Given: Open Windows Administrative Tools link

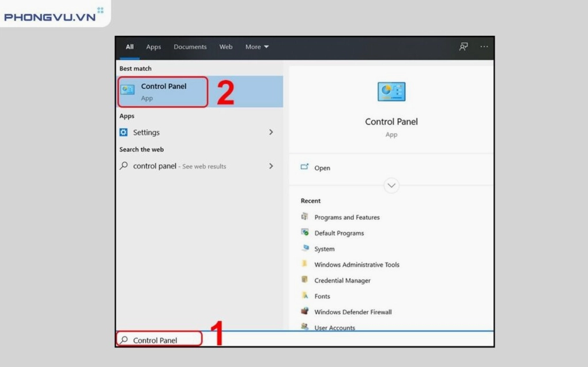Looking at the screenshot, I should pyautogui.click(x=356, y=265).
